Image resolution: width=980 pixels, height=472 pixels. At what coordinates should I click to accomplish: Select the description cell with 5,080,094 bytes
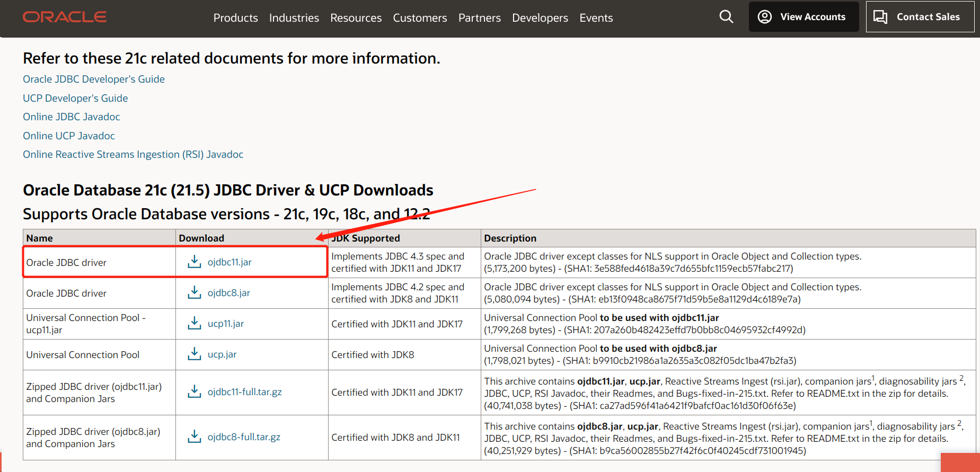[x=728, y=293]
